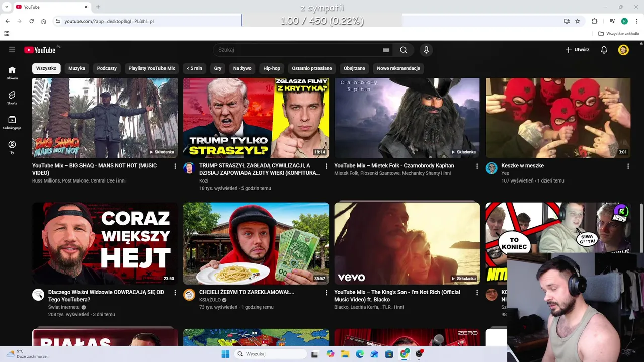Open title CHCIELI ŻEBYM TO ZAREKLAMOWAŁ...
The width and height of the screenshot is (644, 362).
click(x=247, y=292)
